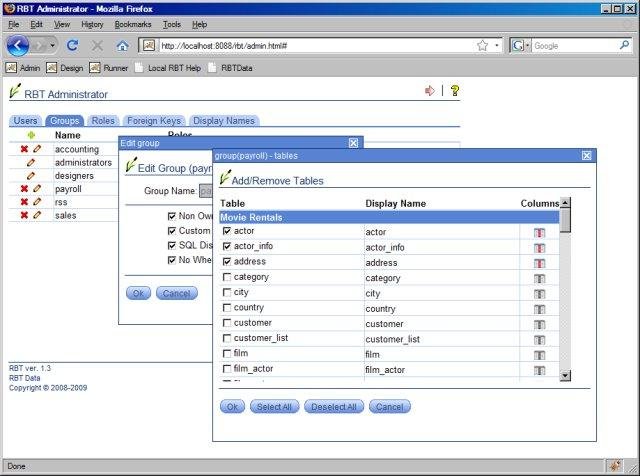Screen dimensions: 640x476
Task: Check the film_actor table checkbox
Action: click(x=227, y=369)
